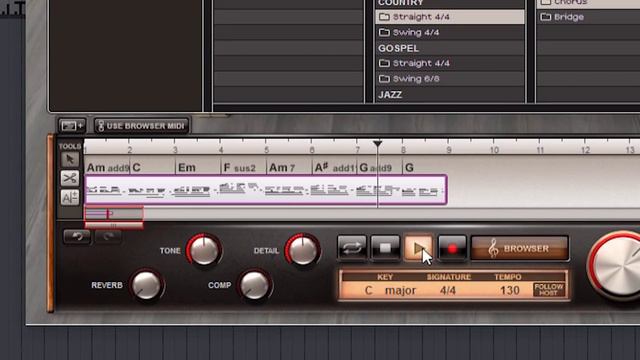This screenshot has width=640, height=360.
Task: Open the major scale selector
Action: [400, 290]
